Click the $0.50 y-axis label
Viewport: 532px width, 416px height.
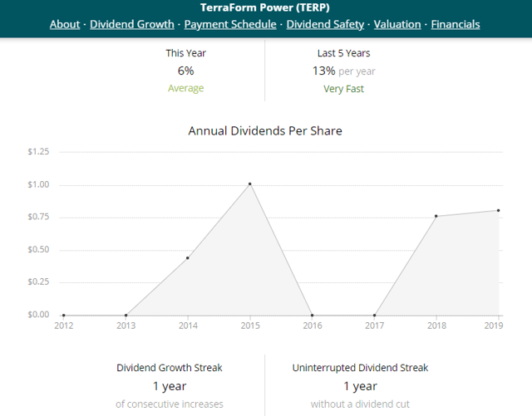point(38,250)
